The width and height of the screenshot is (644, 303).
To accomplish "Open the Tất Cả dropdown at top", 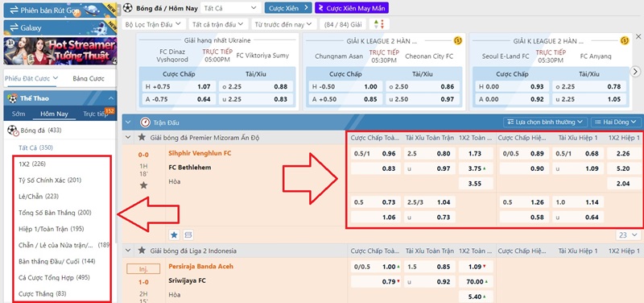I will [230, 8].
